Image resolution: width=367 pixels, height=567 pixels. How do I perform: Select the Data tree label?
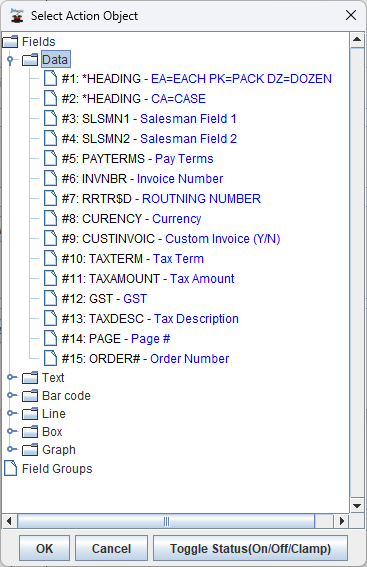point(55,60)
